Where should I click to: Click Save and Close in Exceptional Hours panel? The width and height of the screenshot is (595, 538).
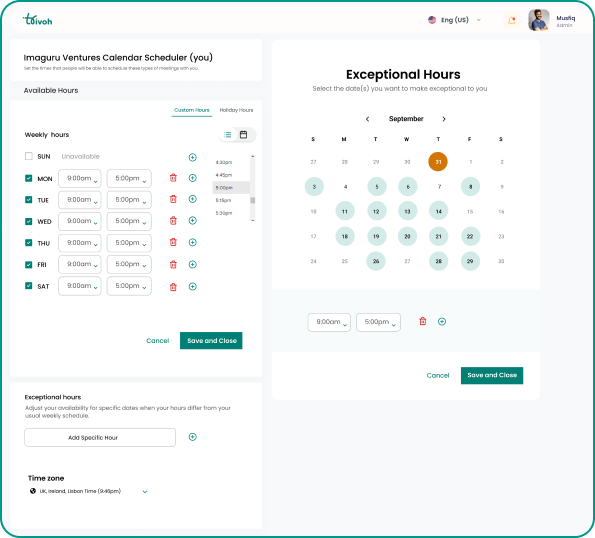(492, 375)
